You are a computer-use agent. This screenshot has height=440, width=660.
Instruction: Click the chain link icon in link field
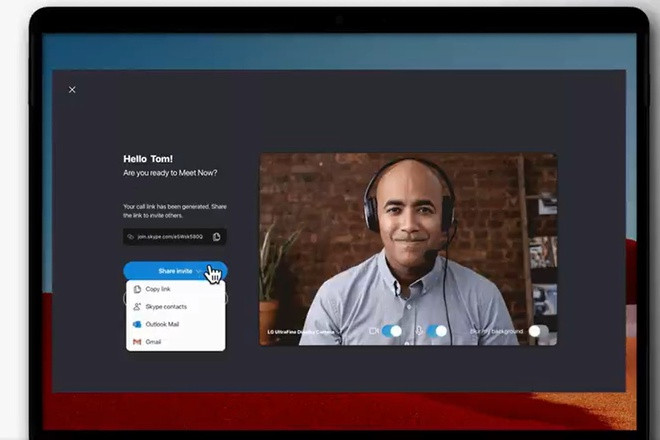(x=130, y=237)
